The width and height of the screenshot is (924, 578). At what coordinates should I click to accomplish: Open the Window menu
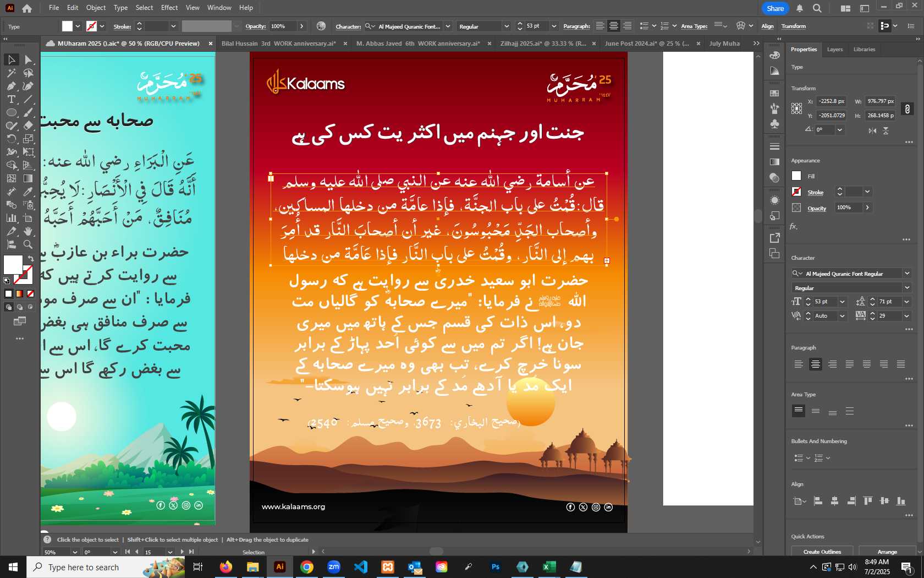(219, 8)
